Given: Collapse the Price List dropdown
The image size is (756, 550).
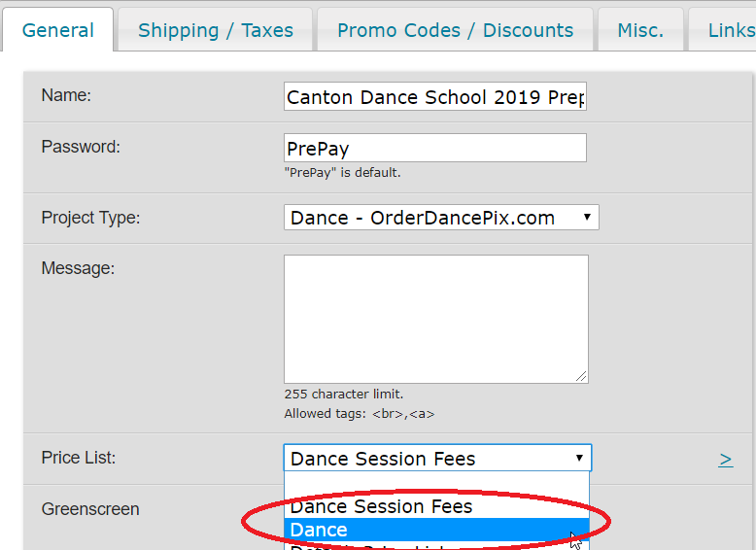Looking at the screenshot, I should 437,459.
